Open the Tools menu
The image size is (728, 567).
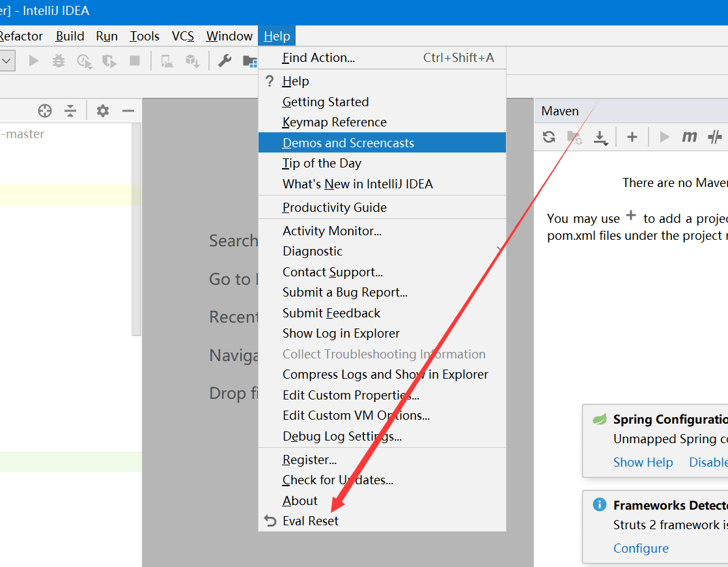point(145,36)
